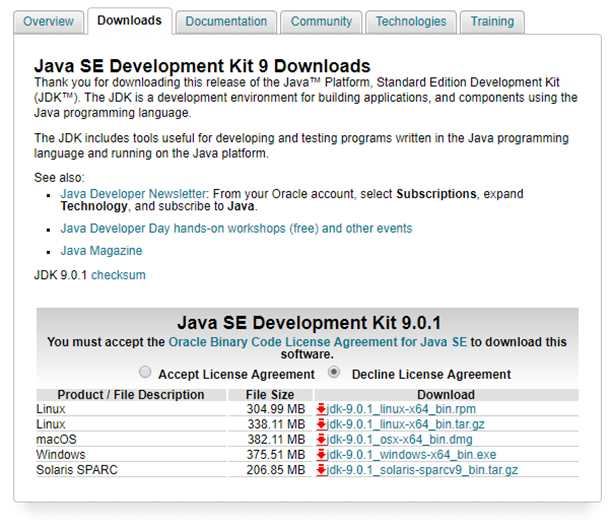Open the JDK 9.0.1 checksum link
The image size is (610, 520).
point(118,275)
